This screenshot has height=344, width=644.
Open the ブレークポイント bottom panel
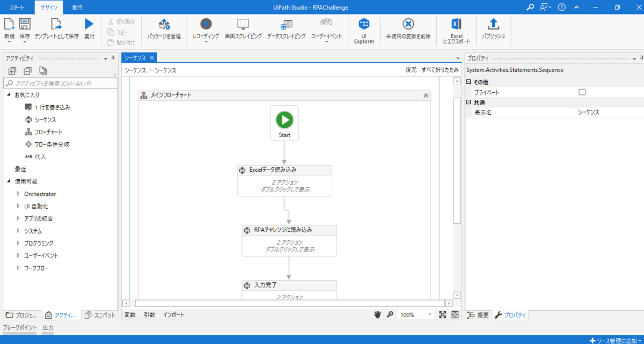20,327
